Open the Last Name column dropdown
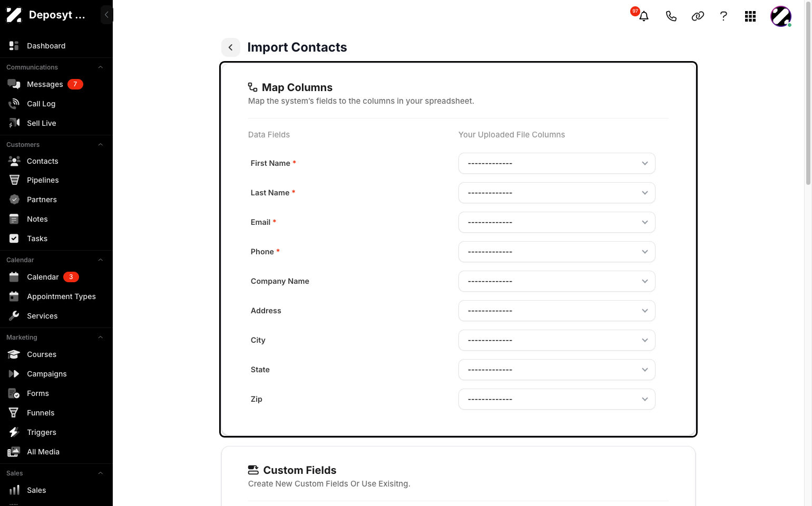The width and height of the screenshot is (812, 506). [557, 193]
